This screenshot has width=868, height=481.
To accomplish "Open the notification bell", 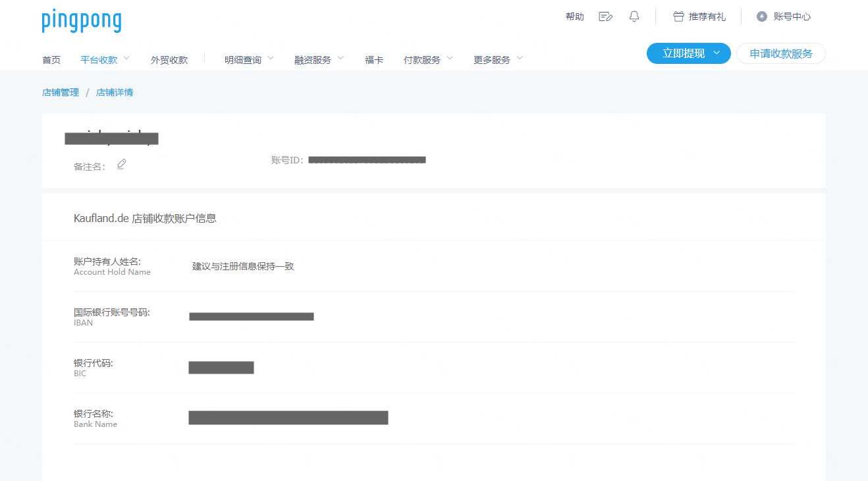I will [634, 16].
